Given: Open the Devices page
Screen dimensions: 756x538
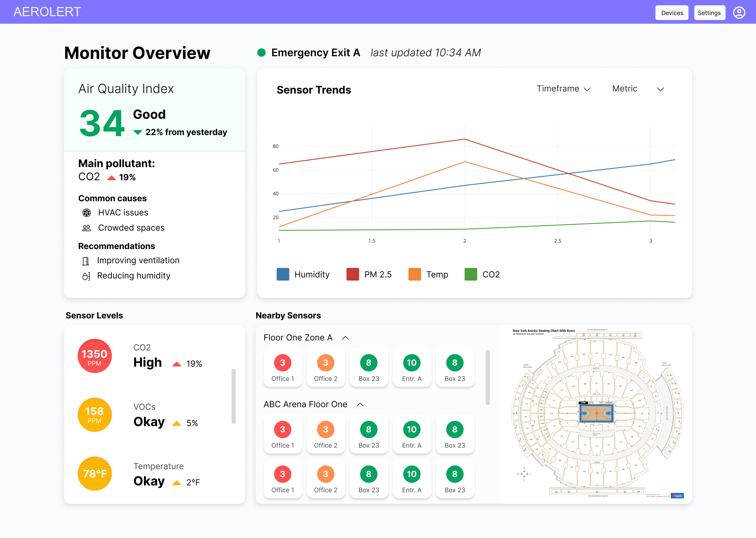Looking at the screenshot, I should click(x=672, y=13).
